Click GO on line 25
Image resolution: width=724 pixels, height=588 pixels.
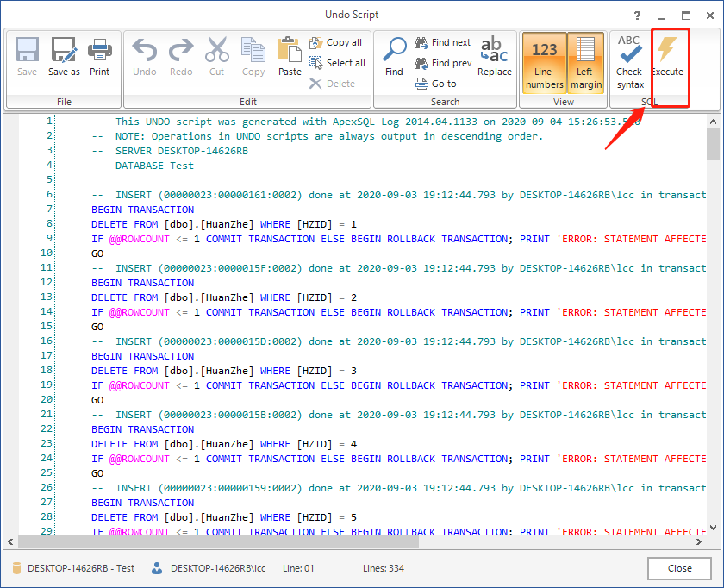point(97,473)
